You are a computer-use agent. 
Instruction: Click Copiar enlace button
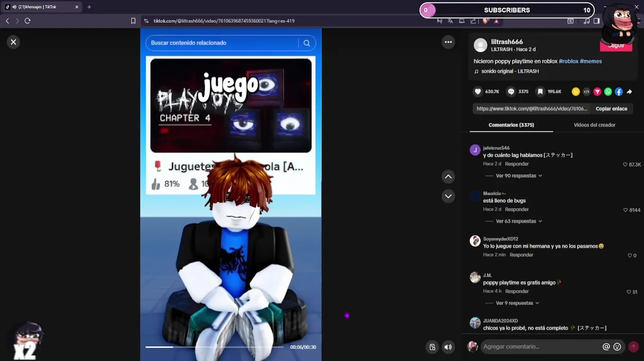coord(611,109)
